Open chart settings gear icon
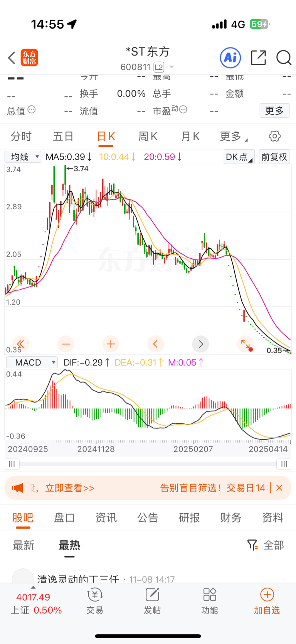Image resolution: width=296 pixels, height=644 pixels. pos(274,136)
